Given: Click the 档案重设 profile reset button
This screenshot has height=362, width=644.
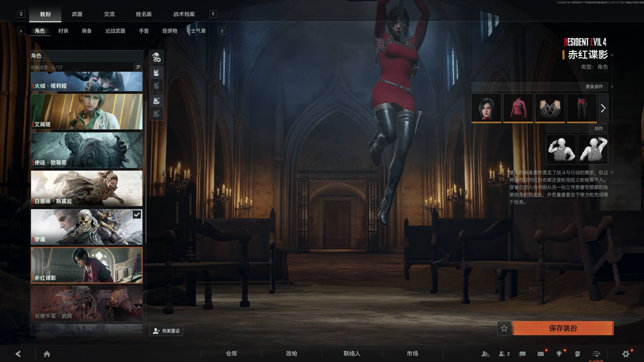Looking at the screenshot, I should (x=166, y=331).
